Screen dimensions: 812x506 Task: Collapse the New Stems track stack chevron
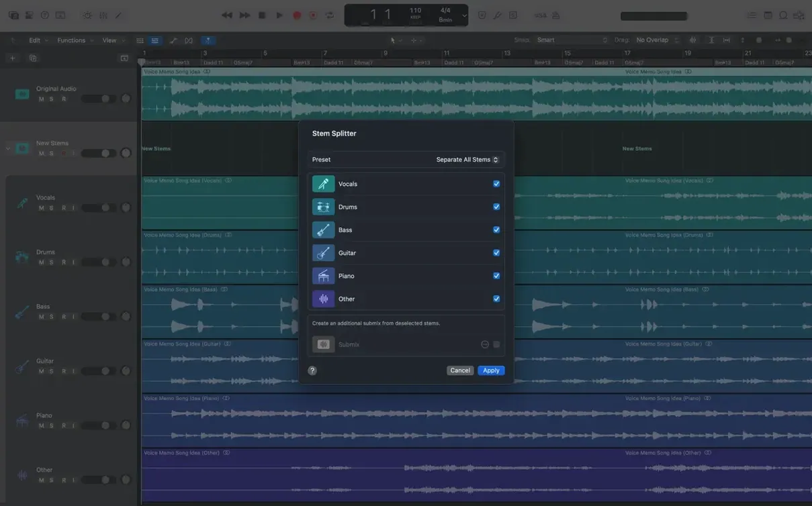tap(8, 148)
